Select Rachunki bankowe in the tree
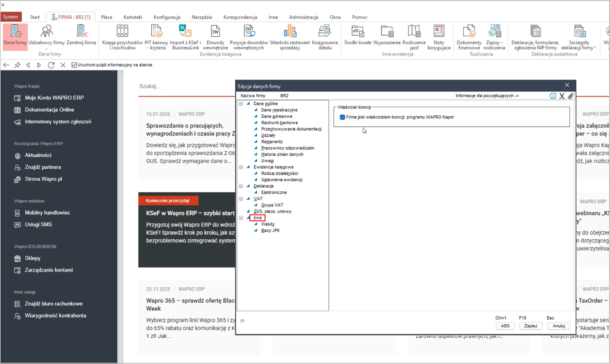Screen dimensions: 610x364 (x=279, y=123)
